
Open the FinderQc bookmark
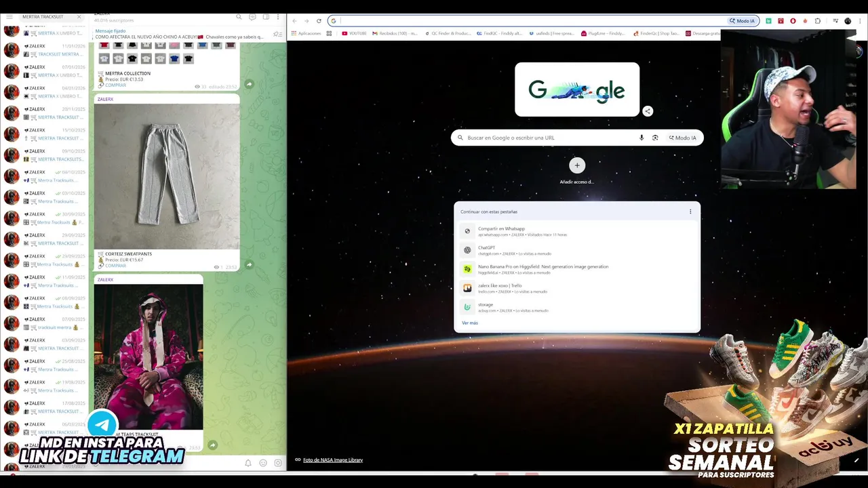(x=655, y=33)
